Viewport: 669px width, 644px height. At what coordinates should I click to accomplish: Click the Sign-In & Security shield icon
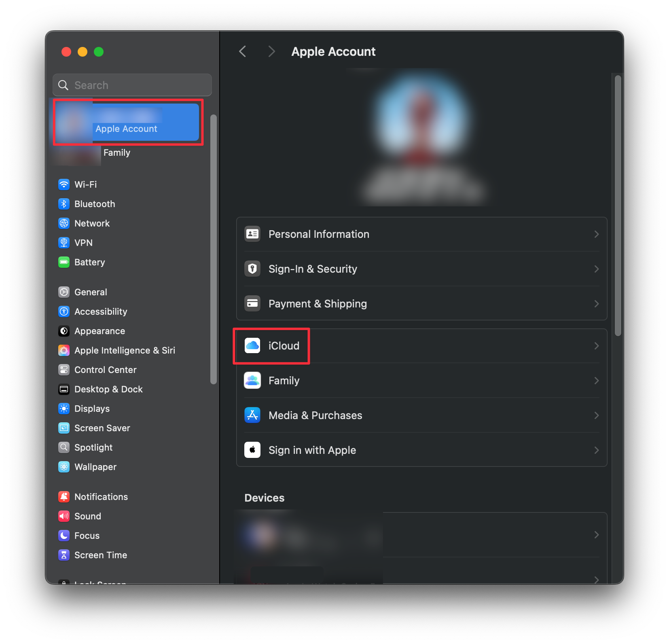click(x=252, y=269)
